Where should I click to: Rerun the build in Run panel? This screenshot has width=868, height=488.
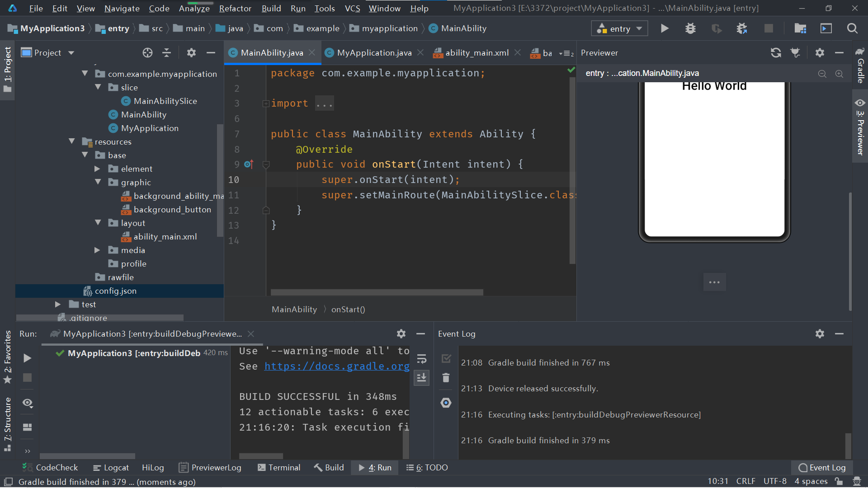[x=27, y=358]
